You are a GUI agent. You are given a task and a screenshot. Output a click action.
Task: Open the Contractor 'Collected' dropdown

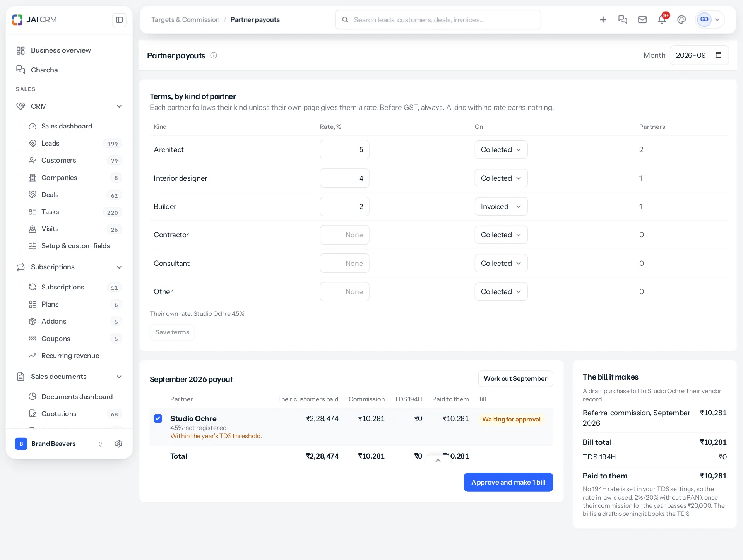pyautogui.click(x=501, y=235)
